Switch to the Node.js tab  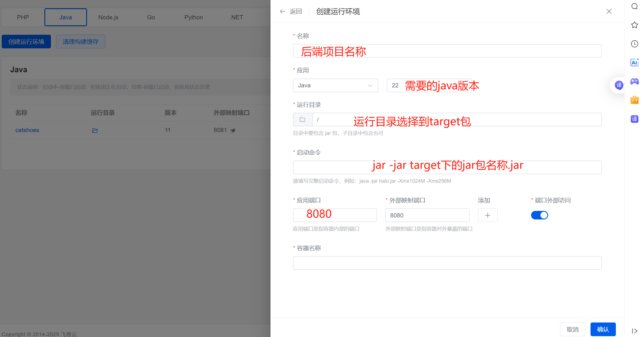[108, 17]
